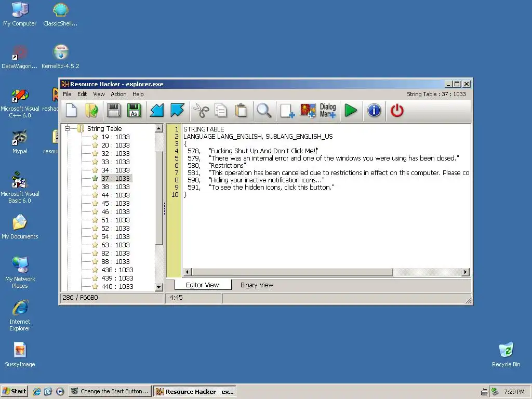Click the My Computer desktop icon
Screen dimensions: 532x399
tap(20, 14)
